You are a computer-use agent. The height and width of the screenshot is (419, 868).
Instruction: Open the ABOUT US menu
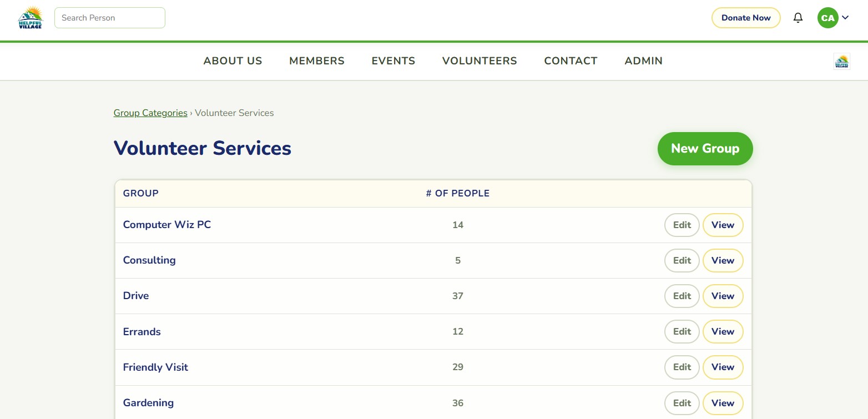233,61
